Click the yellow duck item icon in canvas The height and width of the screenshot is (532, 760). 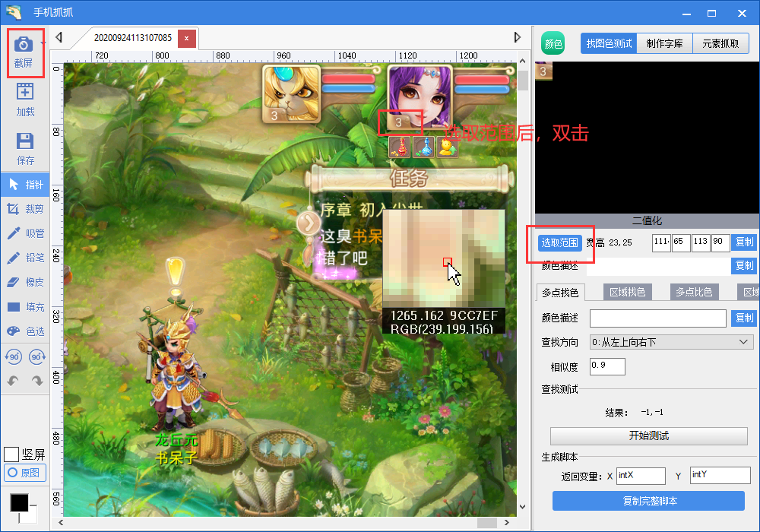(447, 147)
